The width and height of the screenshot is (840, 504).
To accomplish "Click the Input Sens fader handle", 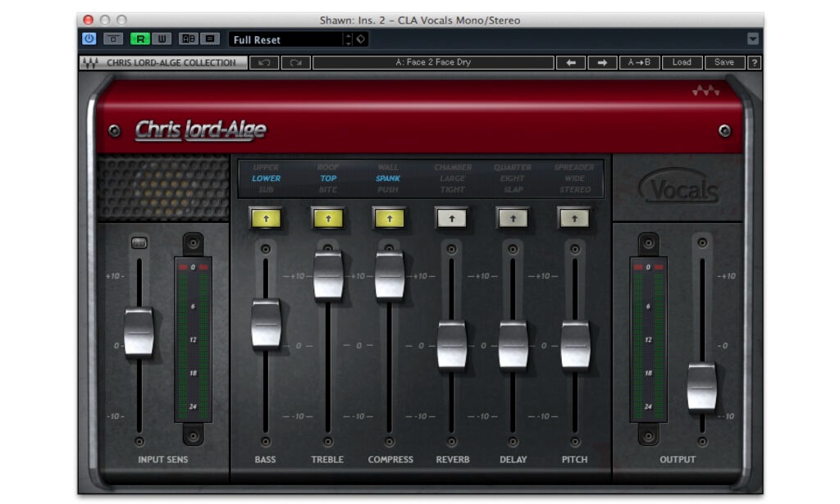I will tap(139, 332).
